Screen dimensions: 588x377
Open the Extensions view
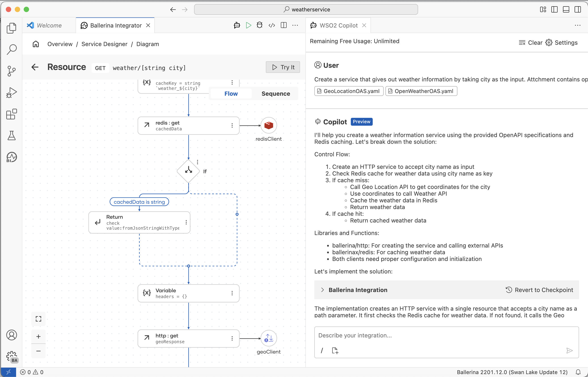[11, 114]
